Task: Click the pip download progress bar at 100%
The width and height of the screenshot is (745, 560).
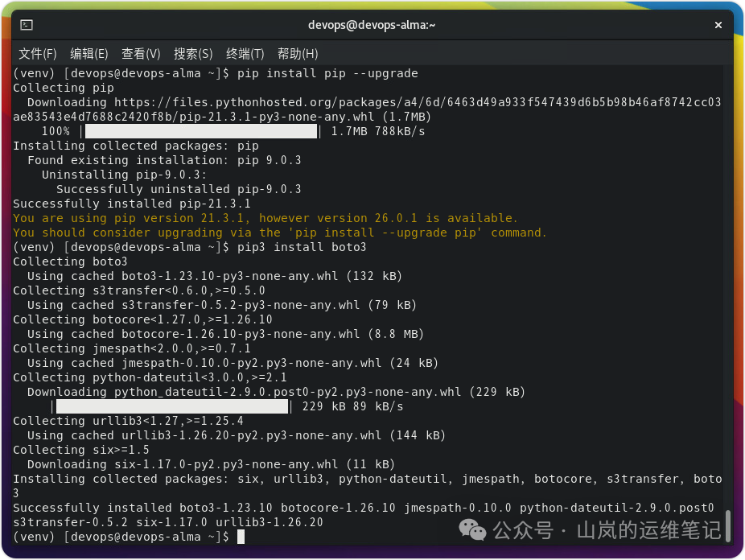Action: (x=200, y=131)
